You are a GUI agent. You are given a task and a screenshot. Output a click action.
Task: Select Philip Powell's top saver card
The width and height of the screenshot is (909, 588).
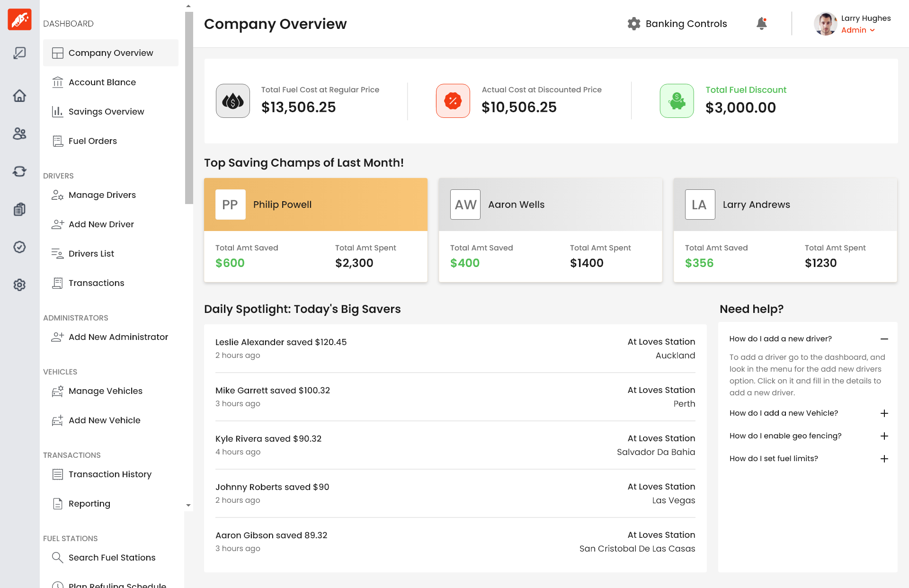[315, 230]
